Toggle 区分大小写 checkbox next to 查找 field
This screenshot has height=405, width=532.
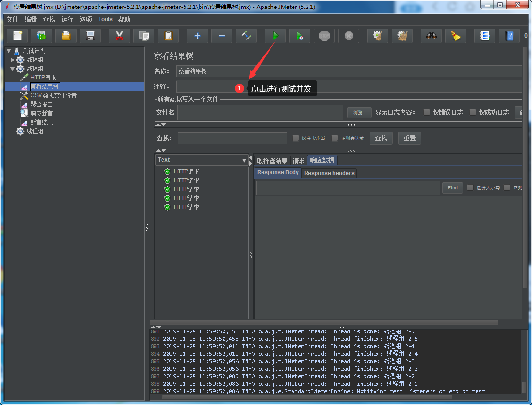coord(295,138)
